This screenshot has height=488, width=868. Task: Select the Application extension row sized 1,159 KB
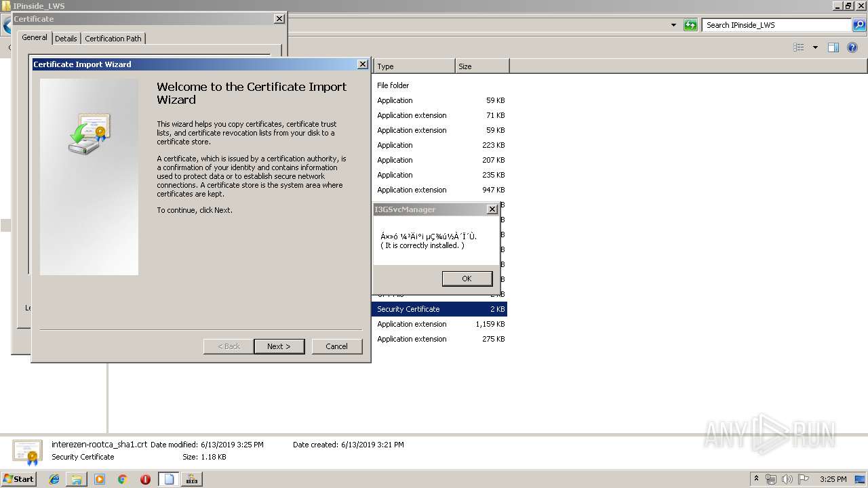tap(439, 324)
